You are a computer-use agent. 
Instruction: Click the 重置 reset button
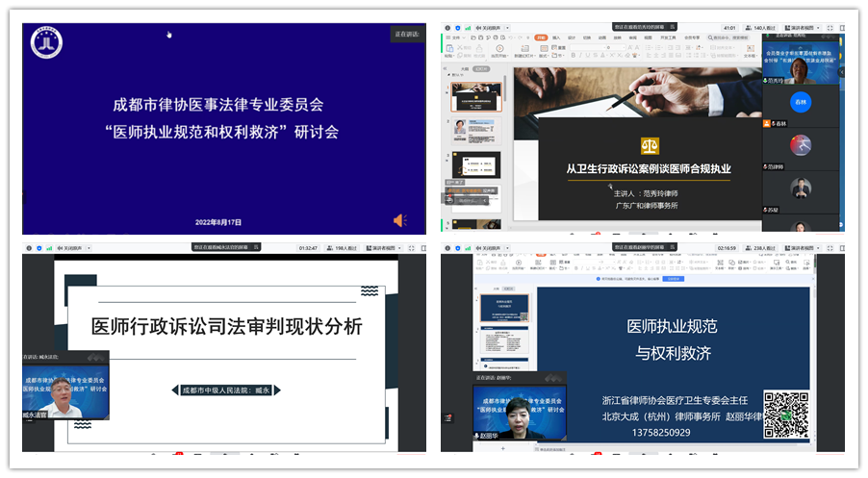click(x=558, y=47)
